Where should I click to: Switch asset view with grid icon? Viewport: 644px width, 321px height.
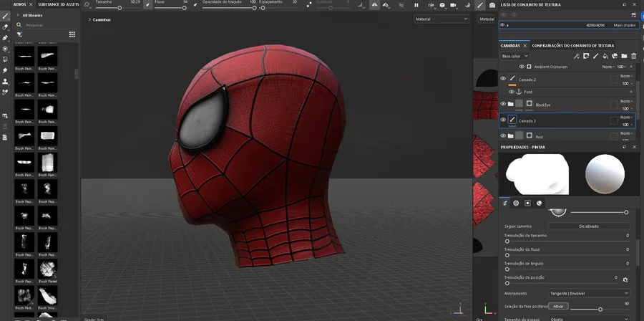[72, 34]
